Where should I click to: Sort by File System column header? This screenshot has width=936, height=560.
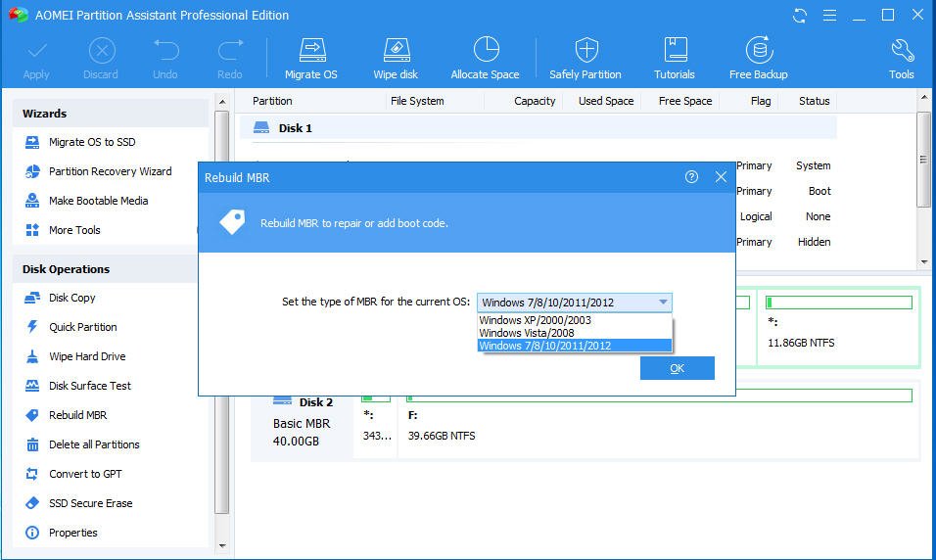click(417, 101)
